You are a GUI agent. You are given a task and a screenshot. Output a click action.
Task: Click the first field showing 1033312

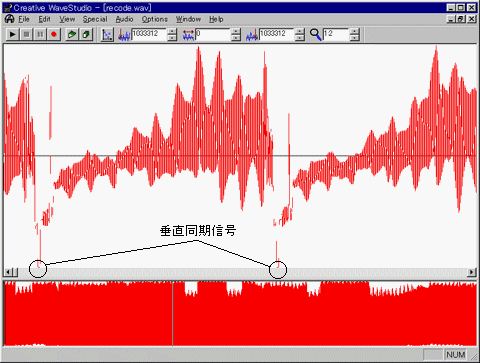pos(149,34)
